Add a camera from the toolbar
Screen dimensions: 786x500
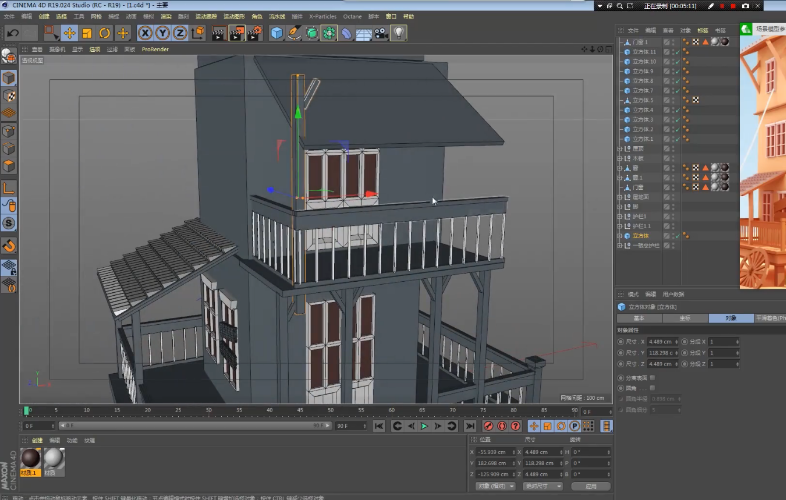(x=381, y=33)
